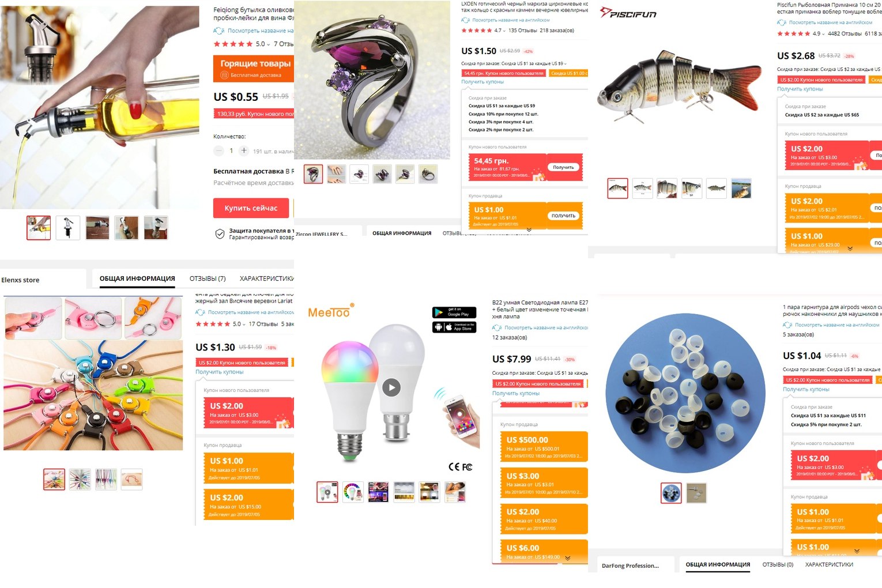Image resolution: width=882 pixels, height=588 pixels.
Task: Select the second fishing lure thumbnail
Action: coord(642,189)
